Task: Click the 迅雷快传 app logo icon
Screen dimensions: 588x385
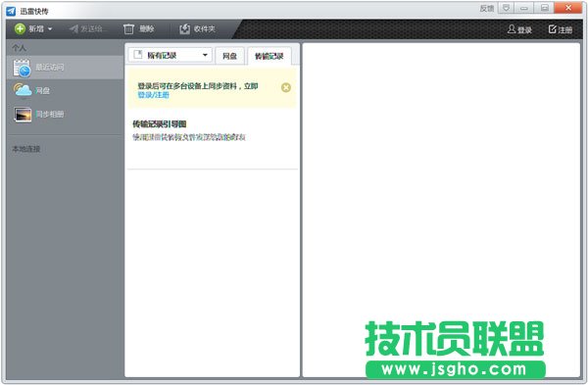Action: [x=11, y=11]
